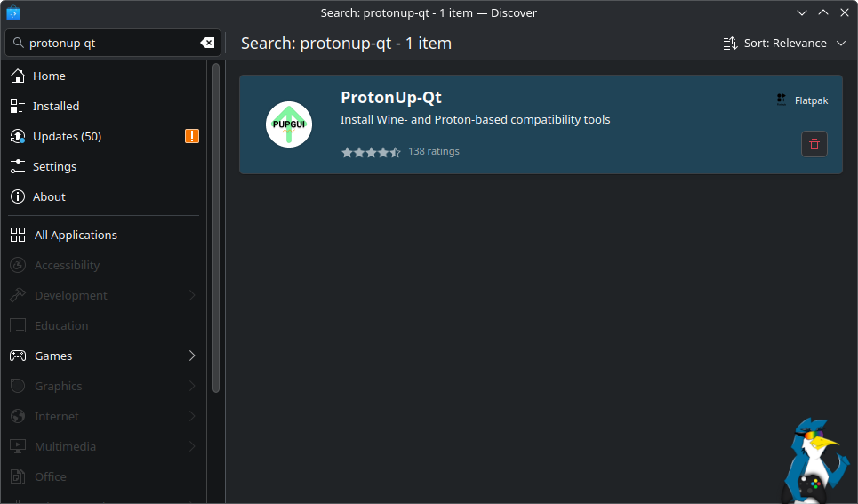Open the ProtonUp-Qt title link
The width and height of the screenshot is (858, 504).
[x=390, y=98]
